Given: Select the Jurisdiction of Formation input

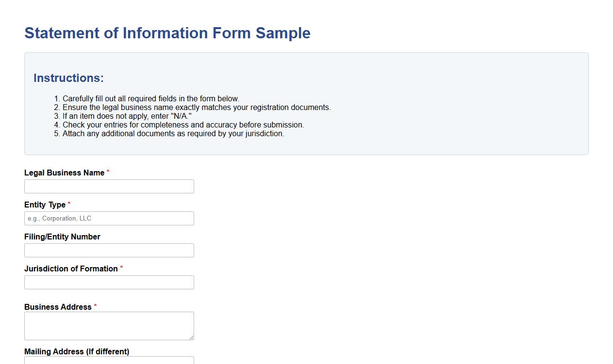Looking at the screenshot, I should tap(109, 282).
